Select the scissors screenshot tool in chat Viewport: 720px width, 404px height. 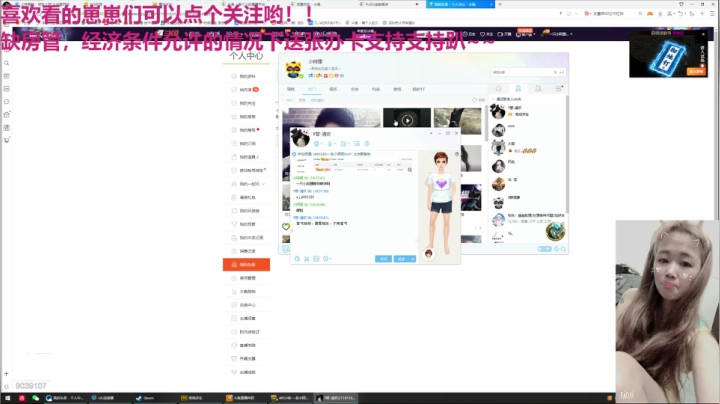[307, 259]
